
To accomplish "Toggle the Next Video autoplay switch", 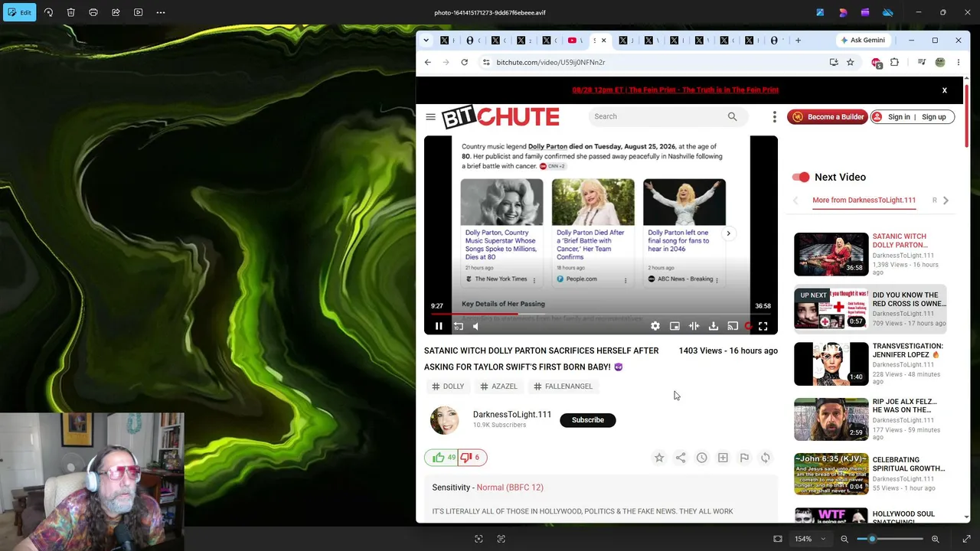I will point(801,177).
